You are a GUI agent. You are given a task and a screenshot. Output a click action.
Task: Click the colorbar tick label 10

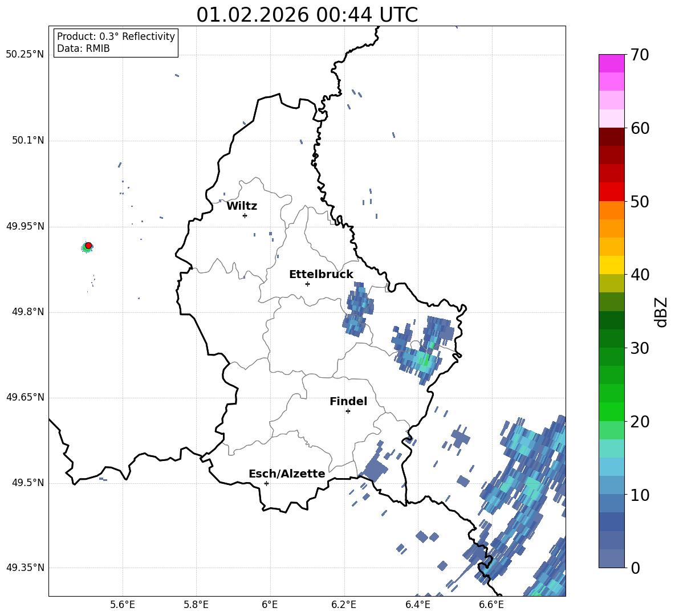click(x=640, y=495)
